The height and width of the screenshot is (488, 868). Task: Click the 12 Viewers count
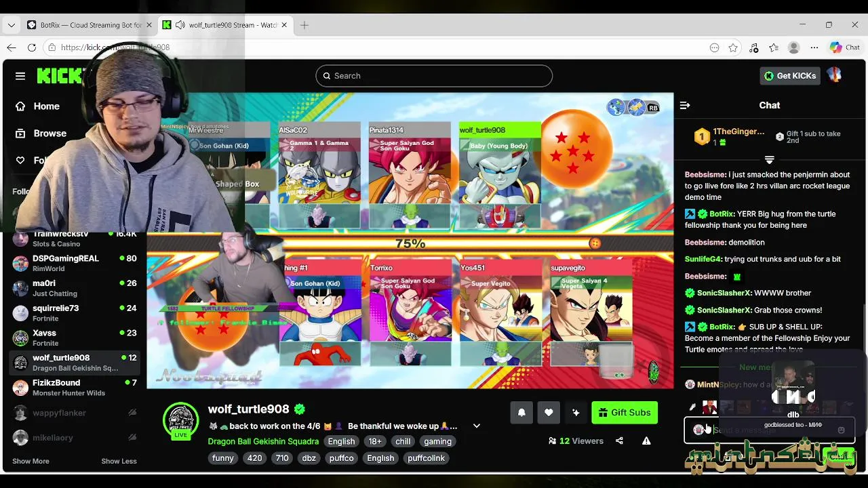pos(576,441)
